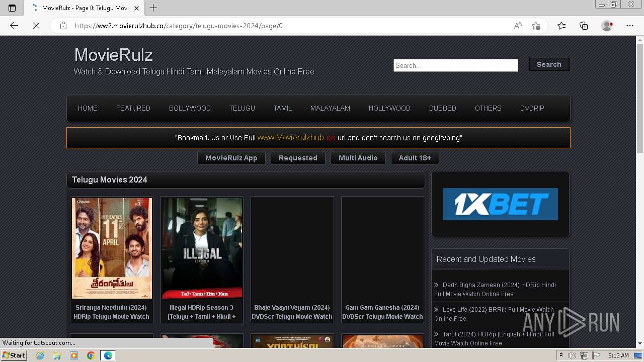The width and height of the screenshot is (644, 362).
Task: Open Illegal HDRip Season 3 title link
Action: coord(202,312)
